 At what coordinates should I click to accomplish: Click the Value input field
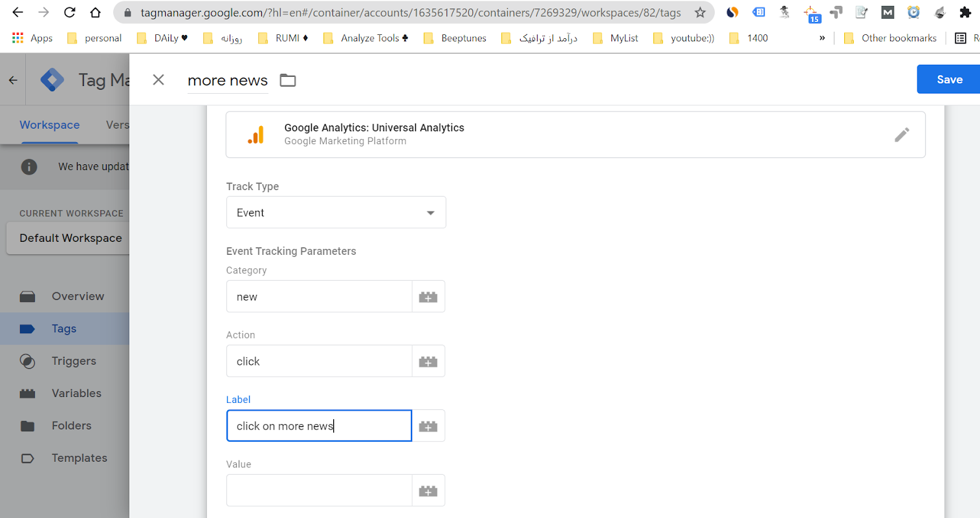pos(319,491)
